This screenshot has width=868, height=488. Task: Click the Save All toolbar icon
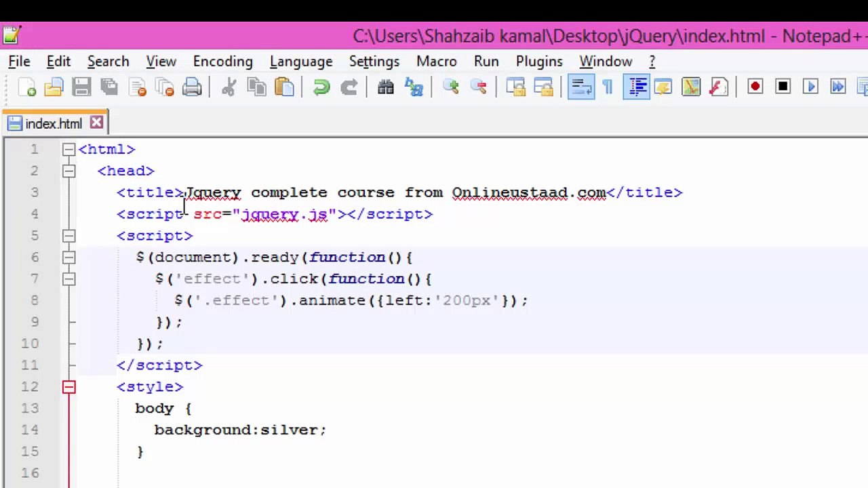coord(109,87)
